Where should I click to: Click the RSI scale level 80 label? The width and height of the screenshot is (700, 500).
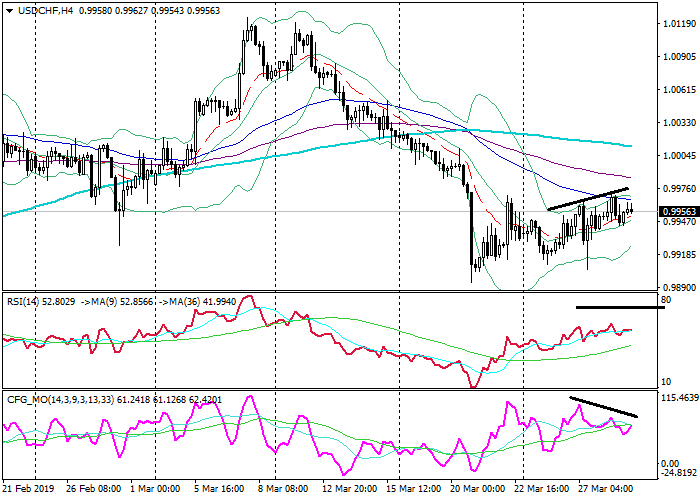665,299
